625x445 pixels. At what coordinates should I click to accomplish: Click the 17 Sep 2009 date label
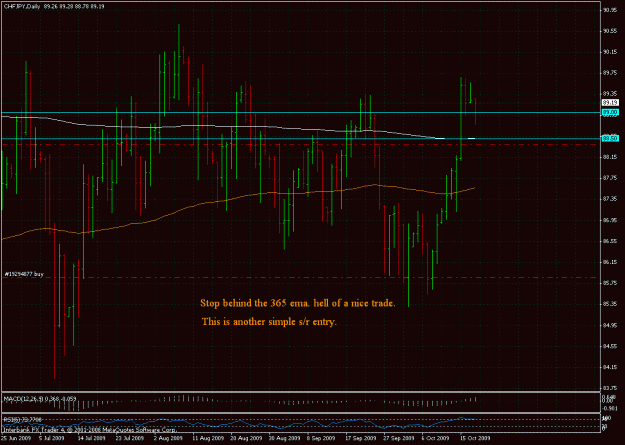click(359, 438)
